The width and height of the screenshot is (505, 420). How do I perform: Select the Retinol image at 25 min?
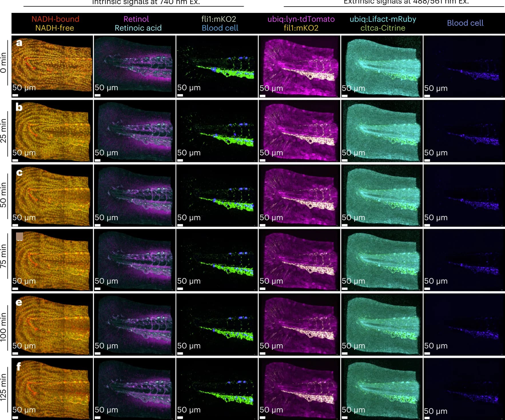134,131
